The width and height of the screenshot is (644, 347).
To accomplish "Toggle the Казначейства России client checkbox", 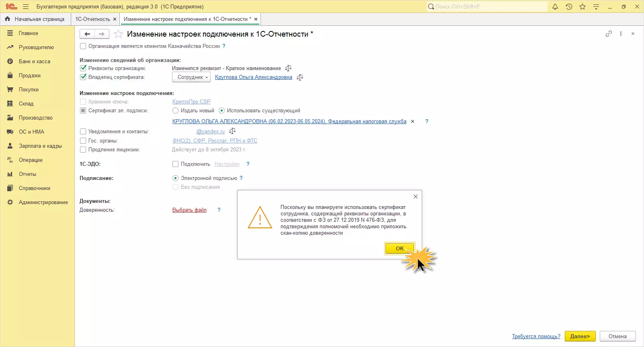I will coord(83,46).
